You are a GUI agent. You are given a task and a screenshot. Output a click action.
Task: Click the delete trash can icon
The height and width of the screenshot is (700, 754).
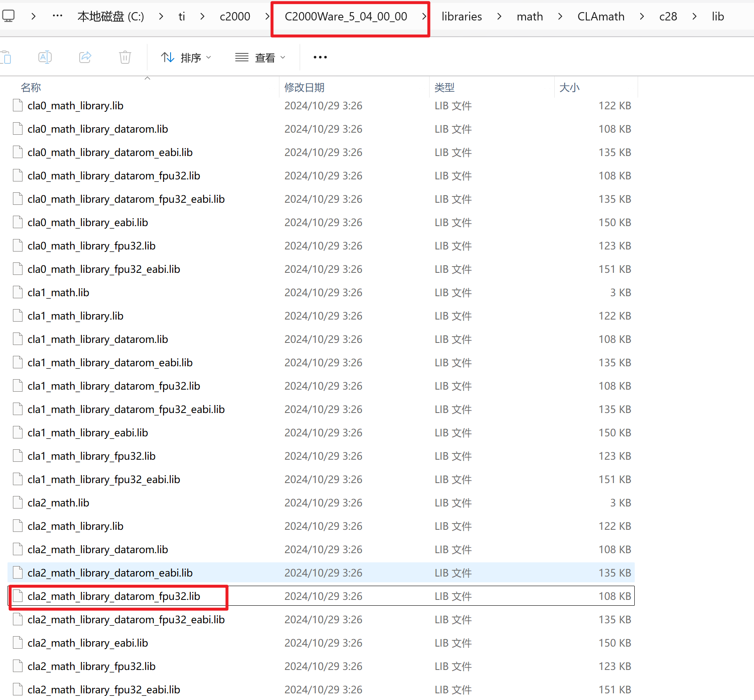[x=125, y=57]
